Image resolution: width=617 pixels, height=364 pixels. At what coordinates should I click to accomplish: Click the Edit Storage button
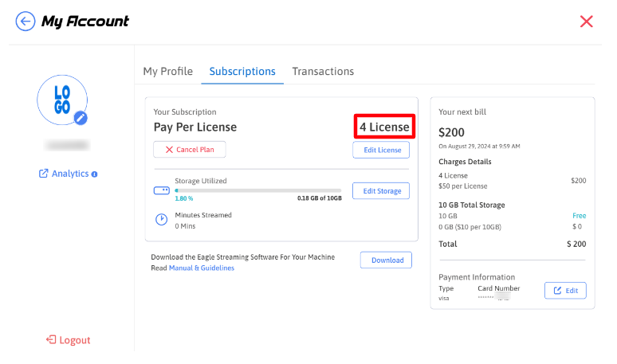[381, 191]
